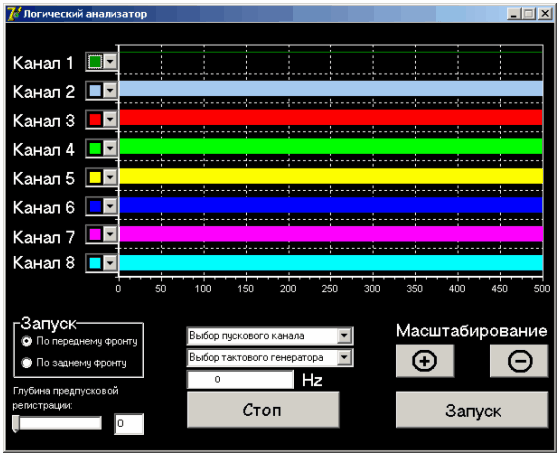Image resolution: width=559 pixels, height=455 pixels.
Task: Click the Hz frequency input field
Action: coord(240,379)
